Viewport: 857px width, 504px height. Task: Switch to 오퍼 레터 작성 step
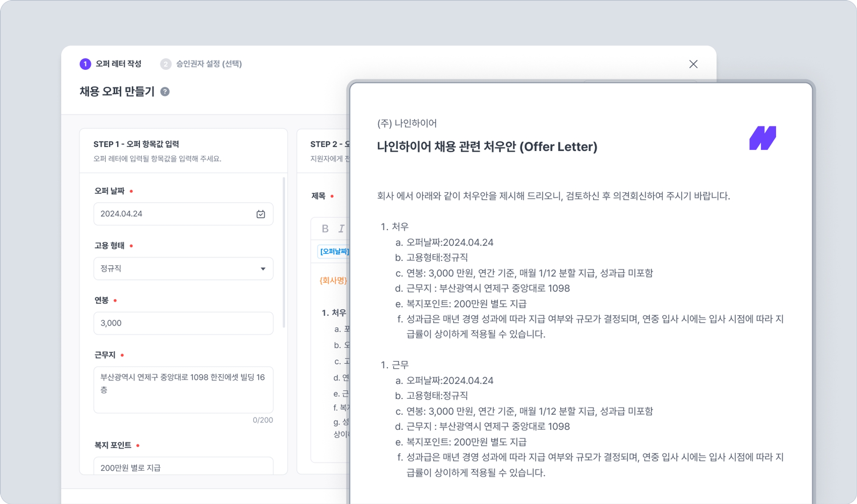[x=118, y=64]
